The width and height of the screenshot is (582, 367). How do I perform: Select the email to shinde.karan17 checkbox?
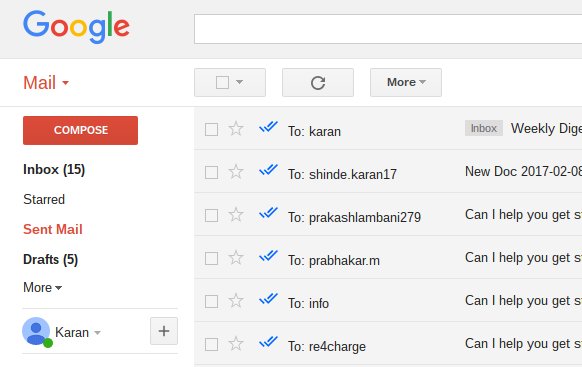coord(212,173)
